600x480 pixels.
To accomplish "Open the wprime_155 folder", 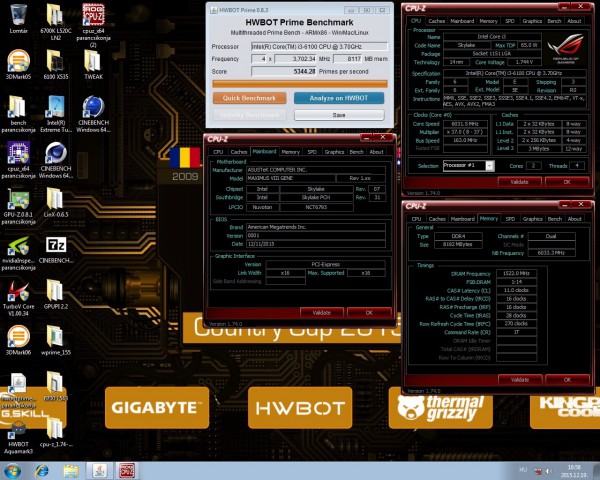I will coord(55,340).
